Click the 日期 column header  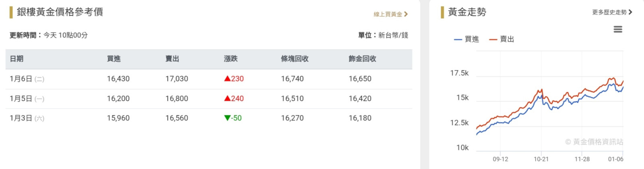(17, 59)
